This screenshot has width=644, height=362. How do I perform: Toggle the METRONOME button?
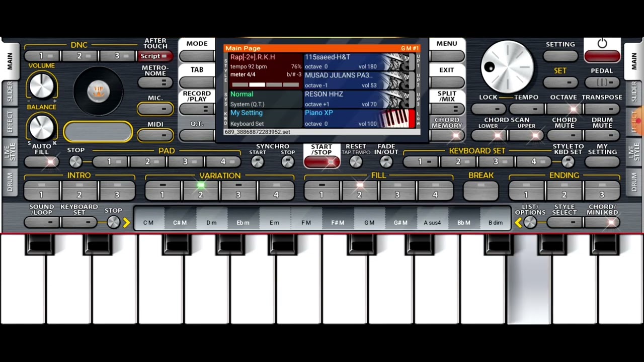point(155,82)
